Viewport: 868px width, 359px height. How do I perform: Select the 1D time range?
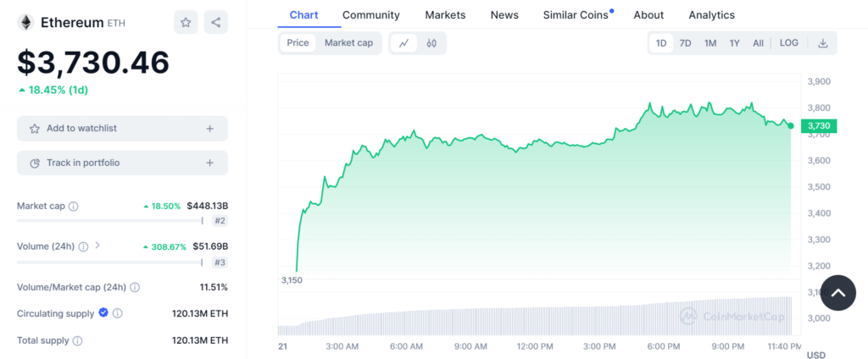click(x=661, y=43)
